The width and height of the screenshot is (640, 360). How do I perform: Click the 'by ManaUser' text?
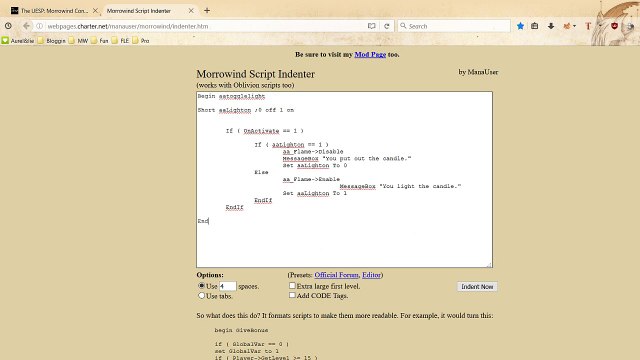point(478,72)
